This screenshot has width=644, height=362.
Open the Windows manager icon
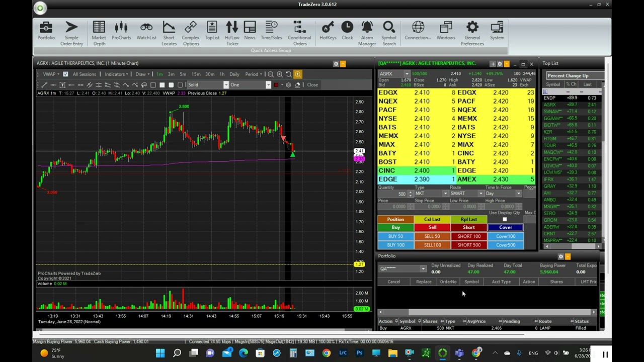pyautogui.click(x=446, y=31)
